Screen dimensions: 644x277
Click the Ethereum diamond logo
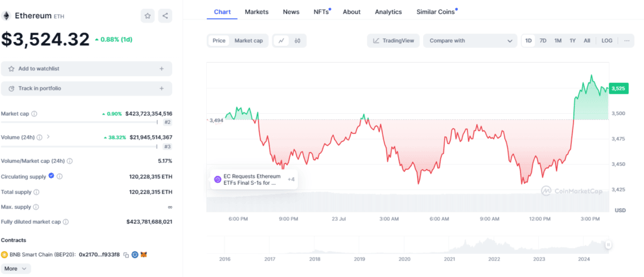(6, 16)
